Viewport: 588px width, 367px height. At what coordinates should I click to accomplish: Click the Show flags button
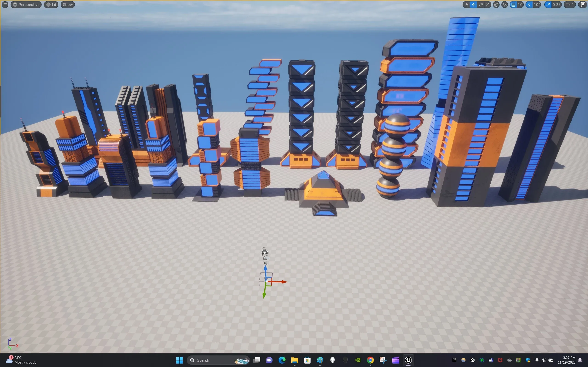[x=68, y=5]
